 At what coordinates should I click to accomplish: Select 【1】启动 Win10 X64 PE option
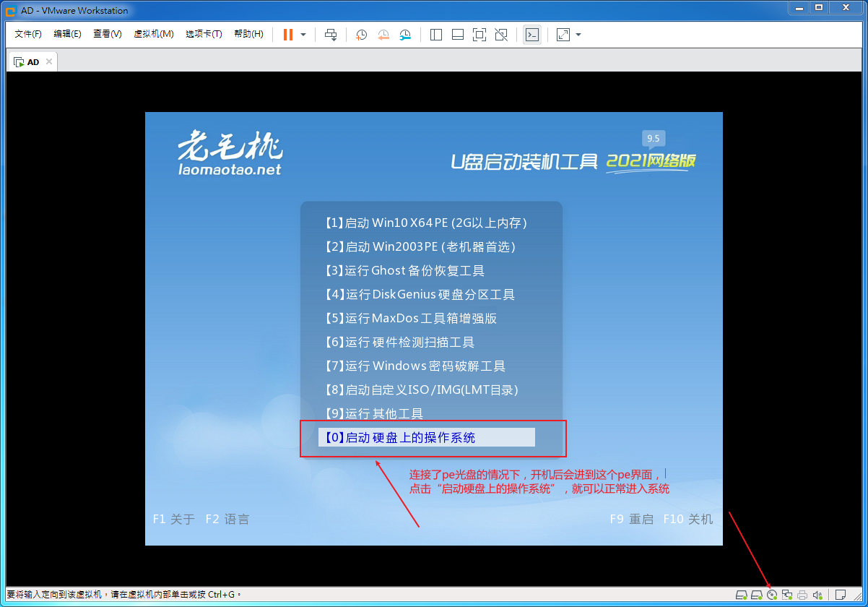(426, 223)
